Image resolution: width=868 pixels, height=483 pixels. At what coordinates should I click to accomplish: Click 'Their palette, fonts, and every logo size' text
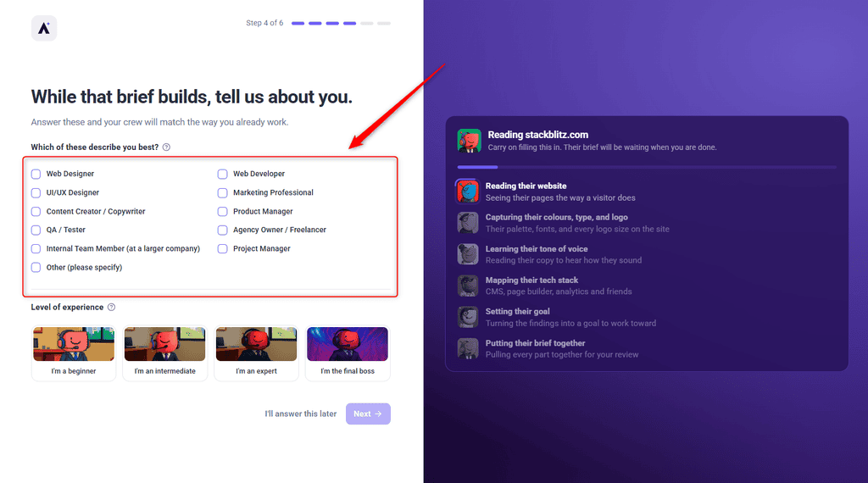click(577, 229)
